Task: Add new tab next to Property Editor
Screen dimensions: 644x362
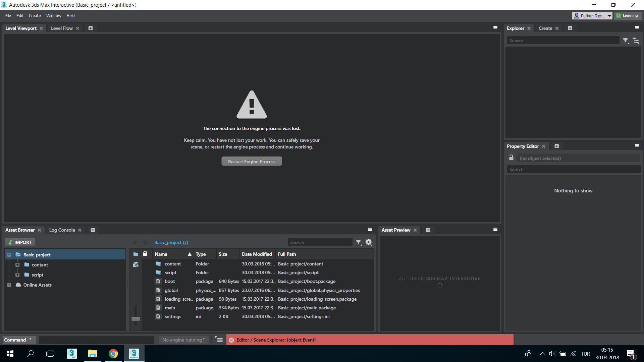Action: tap(557, 146)
